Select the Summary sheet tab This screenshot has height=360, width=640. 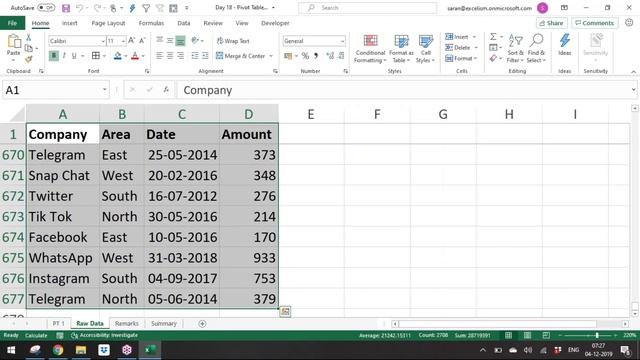click(164, 324)
